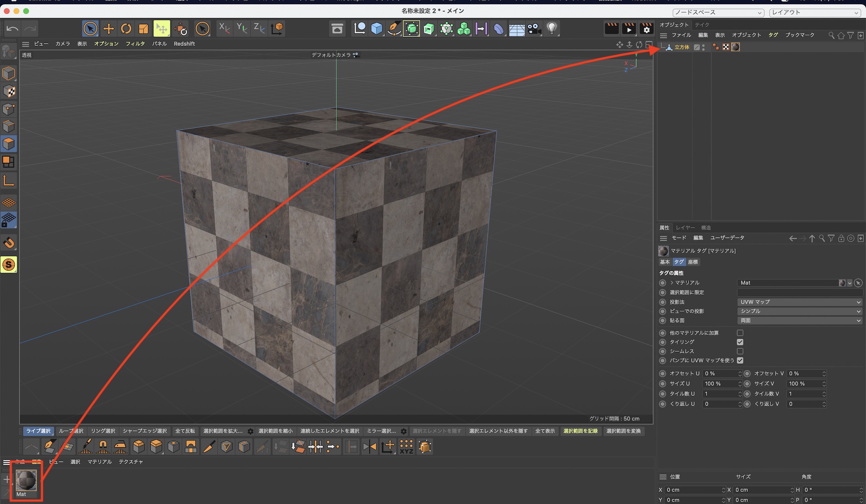Screen dimensions: 866x504
Task: Select the Rotate tool icon
Action: click(x=126, y=29)
